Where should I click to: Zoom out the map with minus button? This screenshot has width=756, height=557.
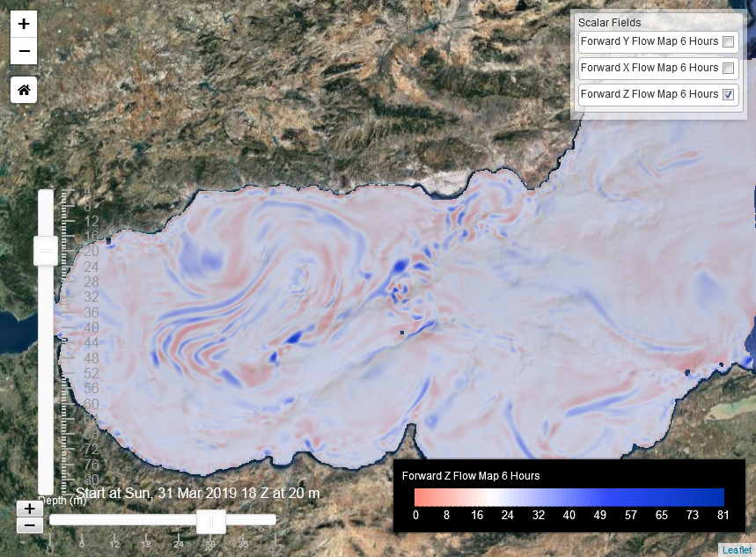tap(24, 51)
